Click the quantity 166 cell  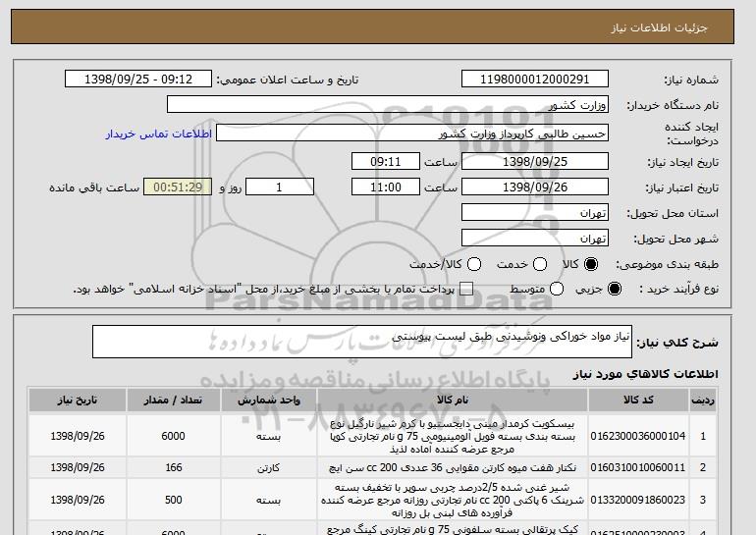point(173,467)
